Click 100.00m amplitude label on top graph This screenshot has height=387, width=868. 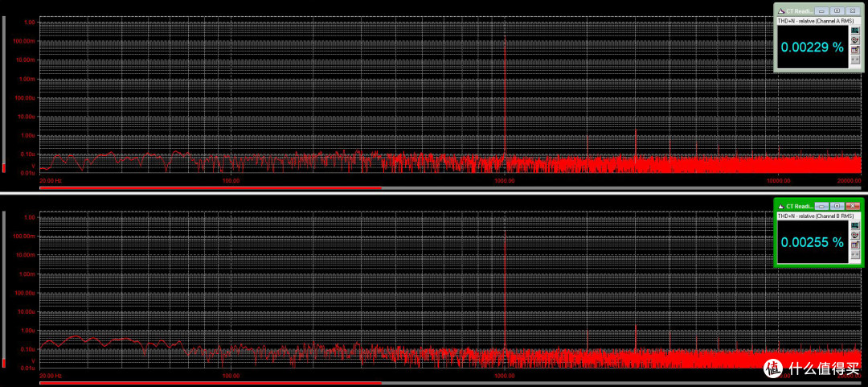[26, 41]
